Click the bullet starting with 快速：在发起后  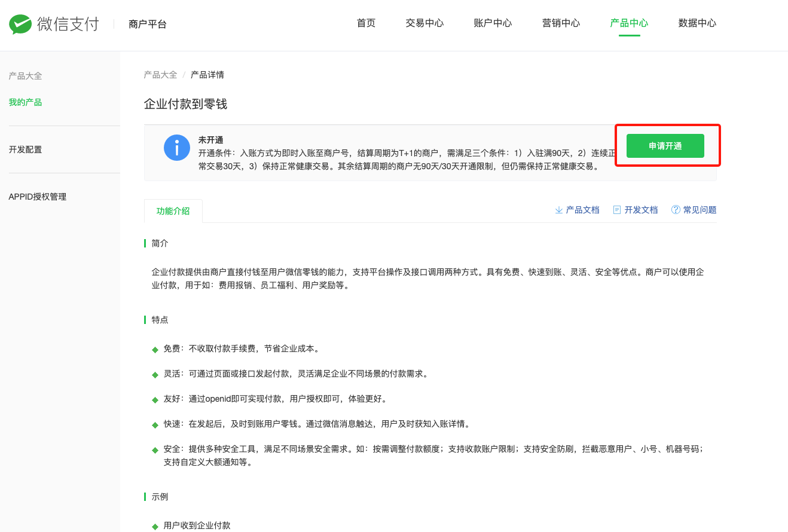317,424
